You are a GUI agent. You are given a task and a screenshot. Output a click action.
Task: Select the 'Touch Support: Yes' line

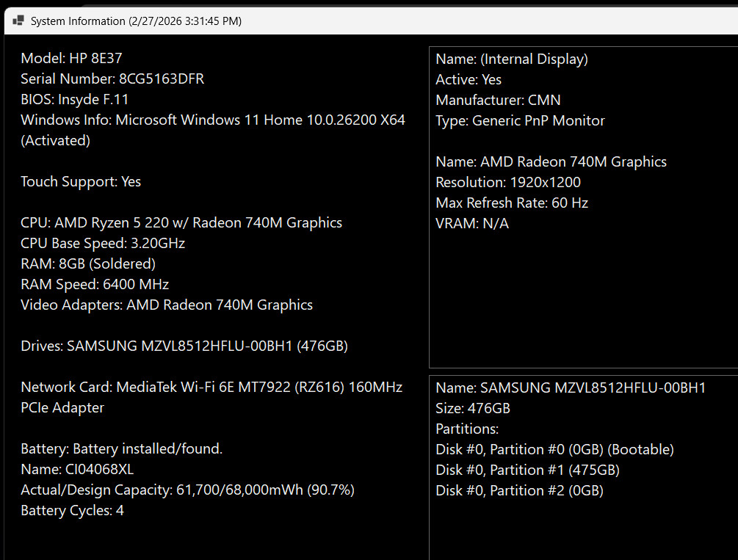(81, 181)
